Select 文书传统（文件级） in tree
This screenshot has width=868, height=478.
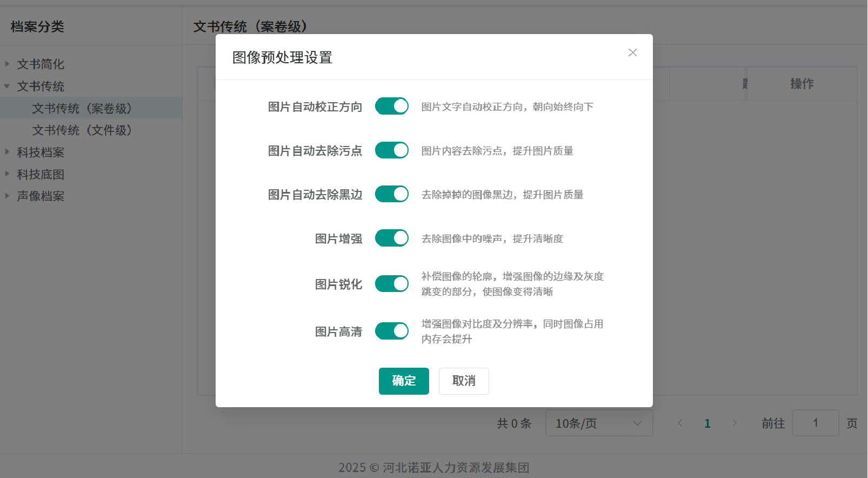pos(82,130)
